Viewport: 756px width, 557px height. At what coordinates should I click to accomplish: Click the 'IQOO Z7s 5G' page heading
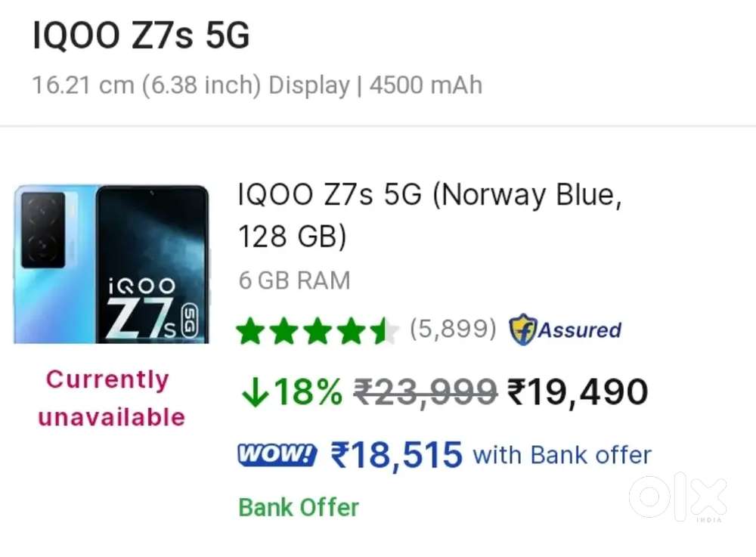pyautogui.click(x=141, y=36)
